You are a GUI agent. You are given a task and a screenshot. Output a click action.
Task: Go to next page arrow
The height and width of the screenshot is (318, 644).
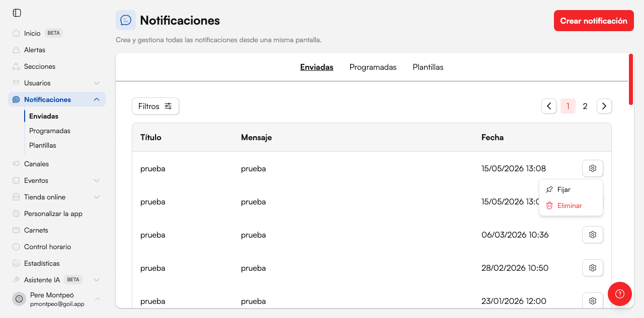coord(604,106)
